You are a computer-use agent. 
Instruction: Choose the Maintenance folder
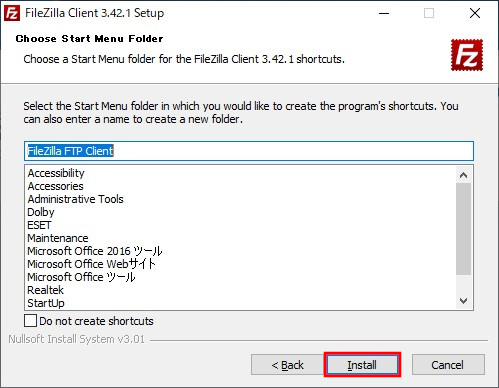point(58,238)
